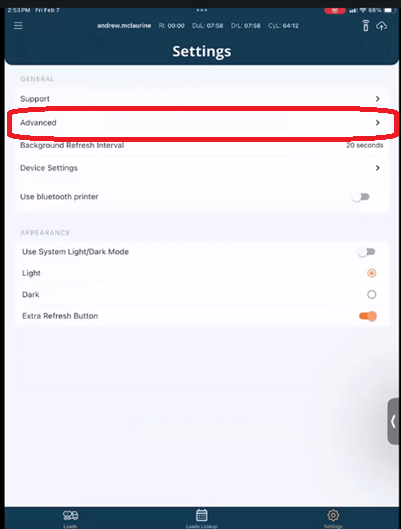Tap the andrew.mclaurine username
Viewport: 401px width, 529px height.
point(124,26)
